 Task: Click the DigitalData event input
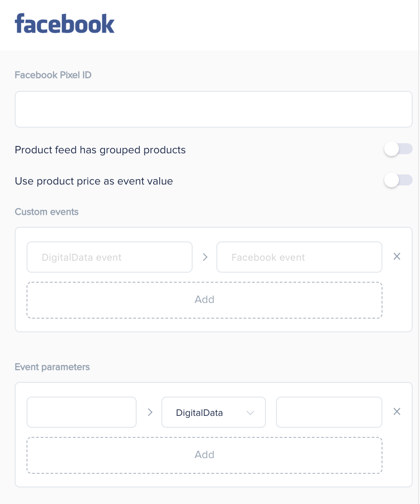point(110,257)
